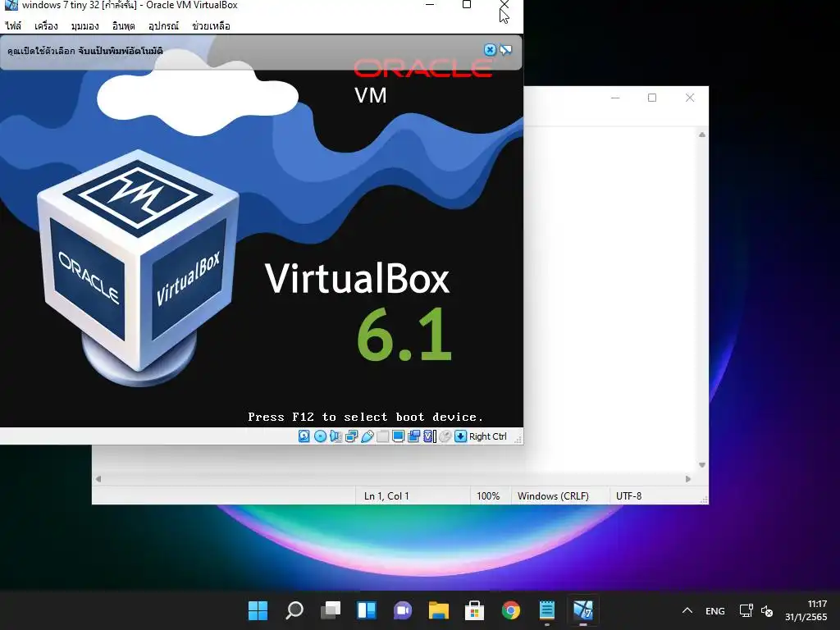The width and height of the screenshot is (840, 630).
Task: Click Notepad horizontal scrollbar right arrow
Action: click(x=688, y=479)
